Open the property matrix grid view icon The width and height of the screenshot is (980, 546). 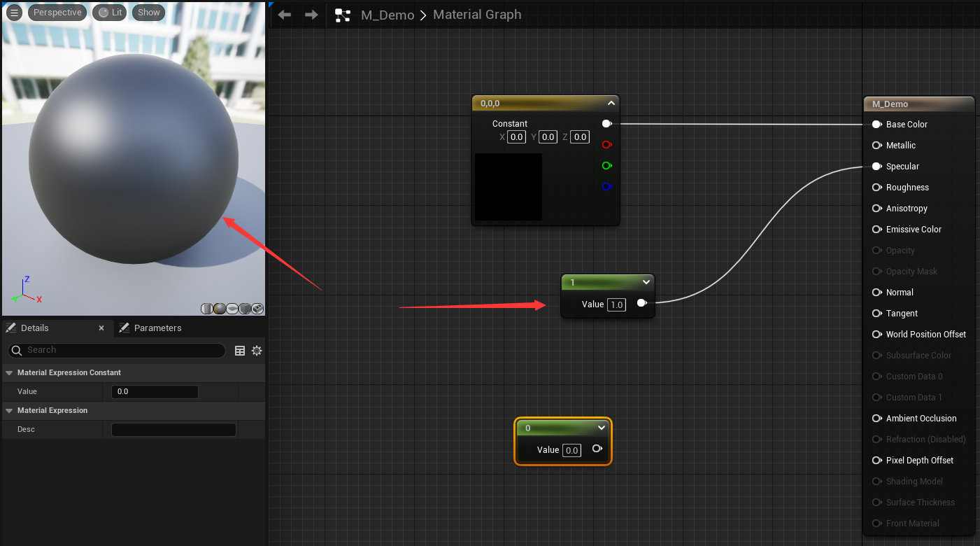[x=240, y=351]
